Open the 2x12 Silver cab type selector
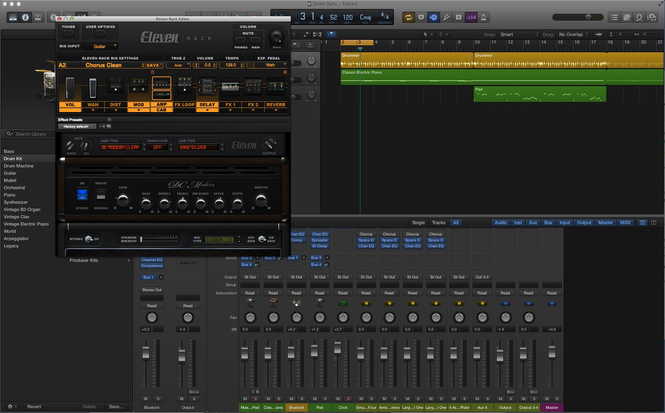Image resolution: width=665 pixels, height=413 pixels. 200,147
